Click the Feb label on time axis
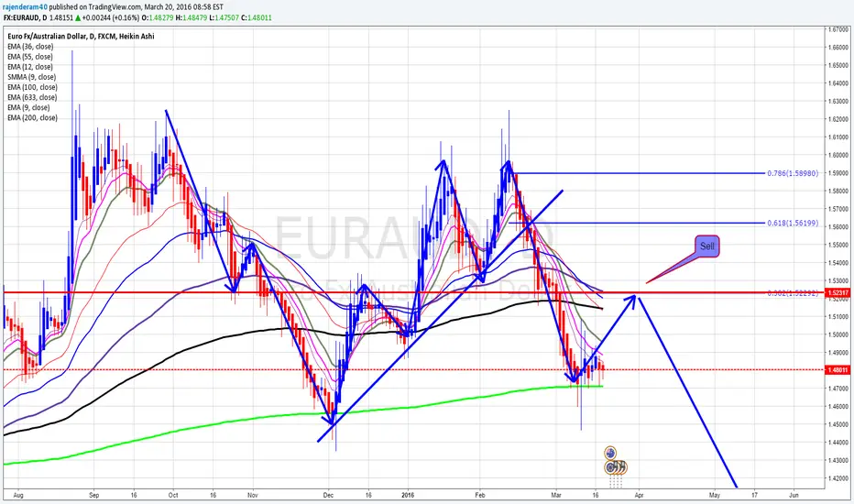The image size is (854, 504). (x=480, y=495)
